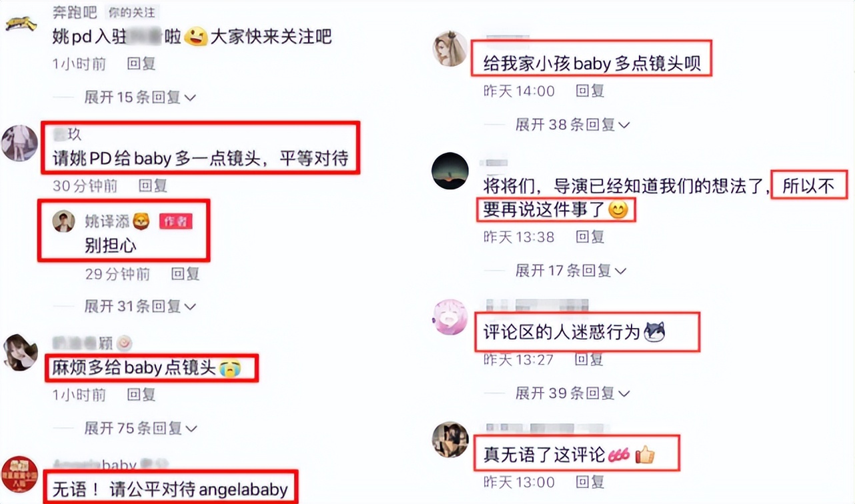Click 回复 next to 昨天 14:00

tap(590, 91)
